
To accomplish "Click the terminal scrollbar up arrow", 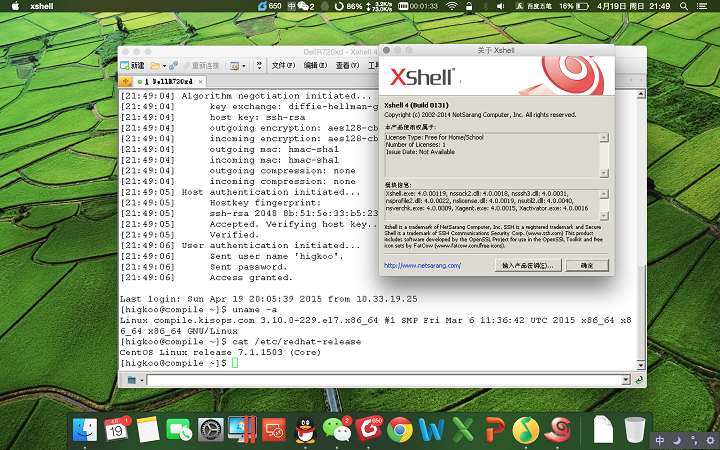I will [641, 94].
